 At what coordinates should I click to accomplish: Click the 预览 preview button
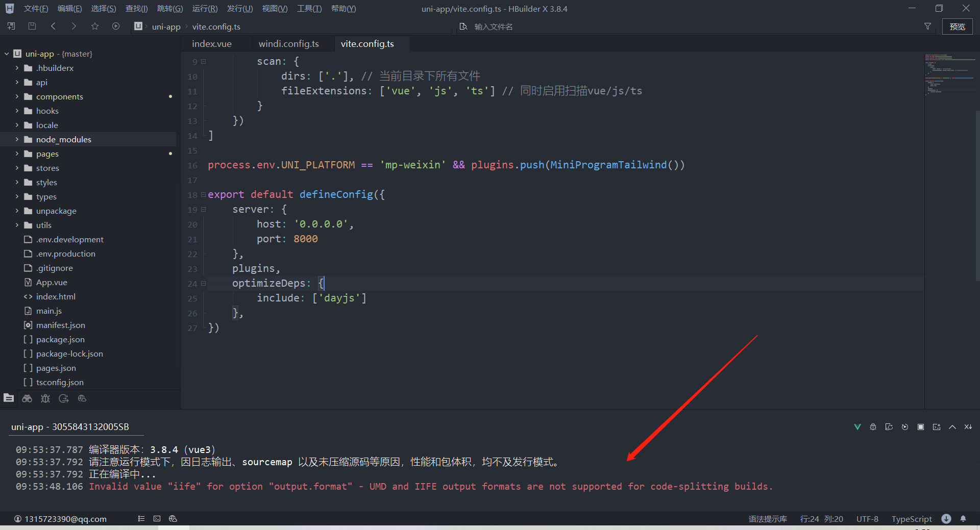[957, 27]
